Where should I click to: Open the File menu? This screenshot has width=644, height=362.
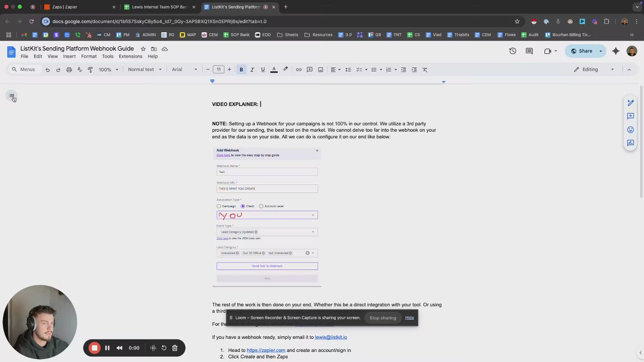pos(24,56)
